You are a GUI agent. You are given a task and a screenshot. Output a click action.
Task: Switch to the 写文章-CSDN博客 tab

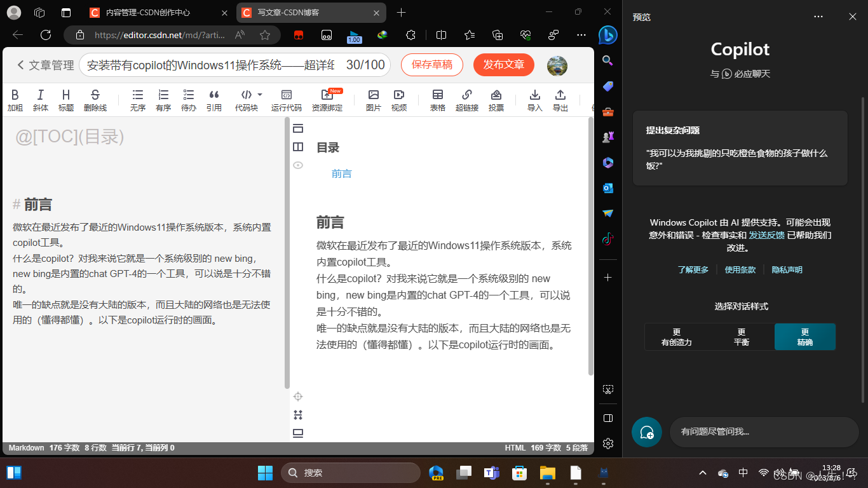[x=311, y=13]
